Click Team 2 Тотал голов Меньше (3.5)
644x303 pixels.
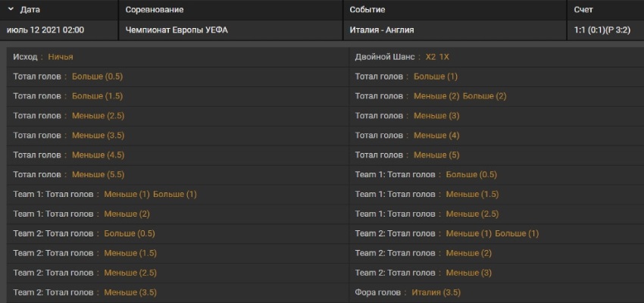click(x=130, y=292)
